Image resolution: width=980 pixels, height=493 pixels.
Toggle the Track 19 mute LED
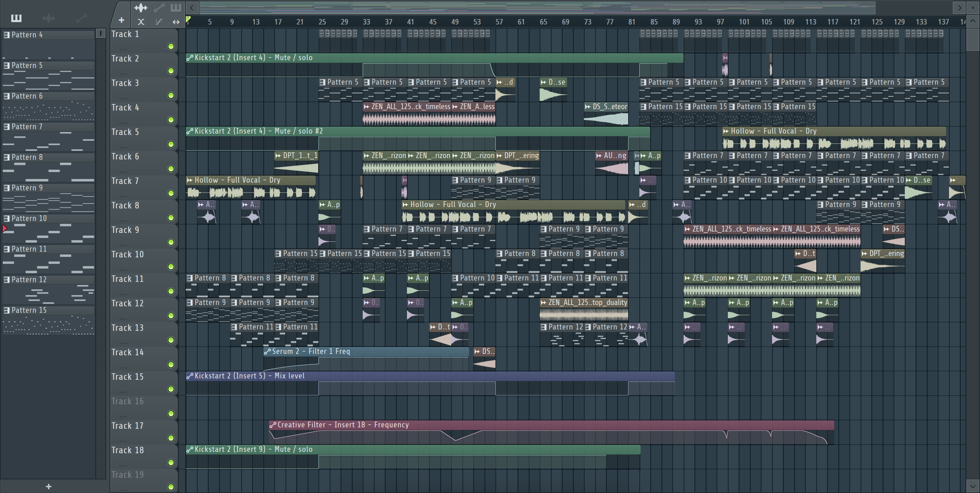[171, 487]
